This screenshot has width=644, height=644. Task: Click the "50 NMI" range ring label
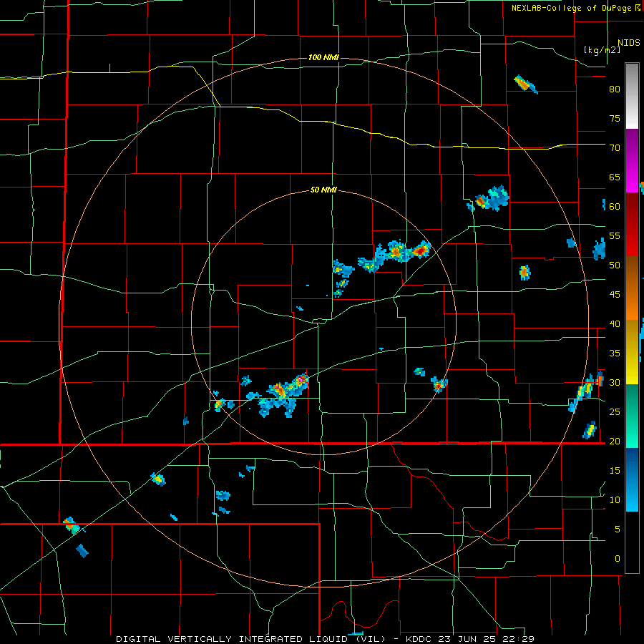coord(323,190)
